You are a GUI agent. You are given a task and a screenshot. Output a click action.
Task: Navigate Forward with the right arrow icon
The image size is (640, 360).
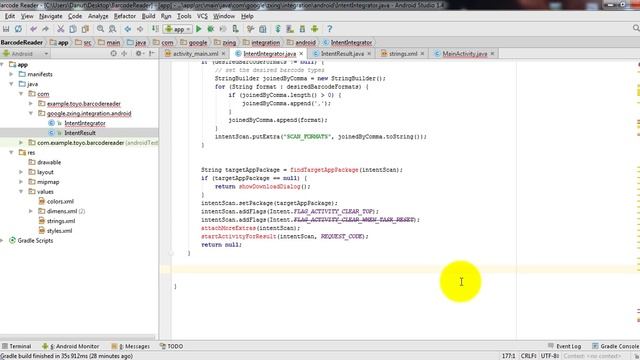[x=140, y=29]
